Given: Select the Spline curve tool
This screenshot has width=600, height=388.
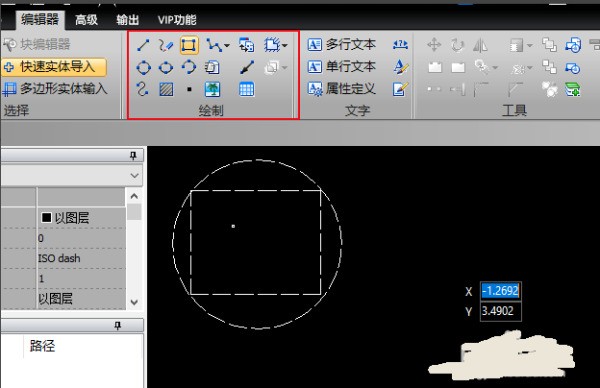Looking at the screenshot, I should click(x=142, y=89).
